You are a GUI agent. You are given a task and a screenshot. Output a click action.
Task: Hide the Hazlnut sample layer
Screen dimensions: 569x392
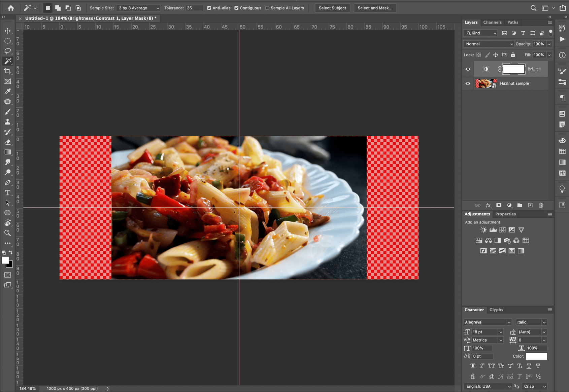tap(468, 83)
